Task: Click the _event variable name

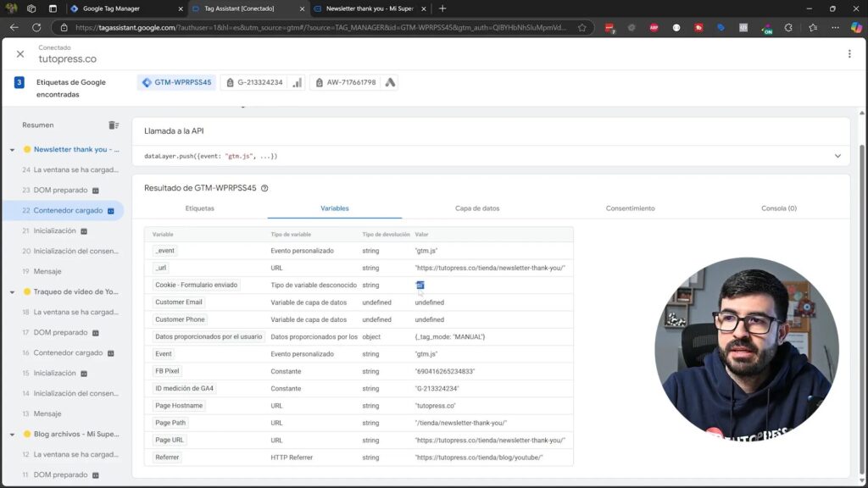Action: coord(165,251)
